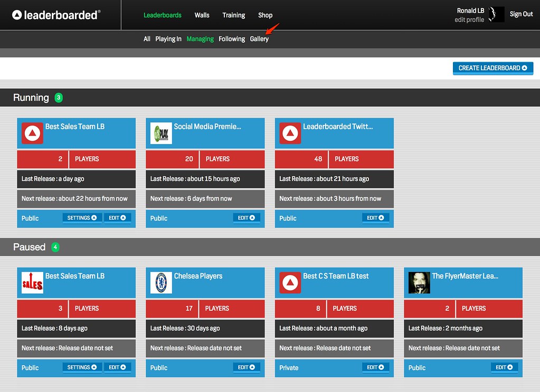Edit the Best C S Team LB test card

point(375,367)
